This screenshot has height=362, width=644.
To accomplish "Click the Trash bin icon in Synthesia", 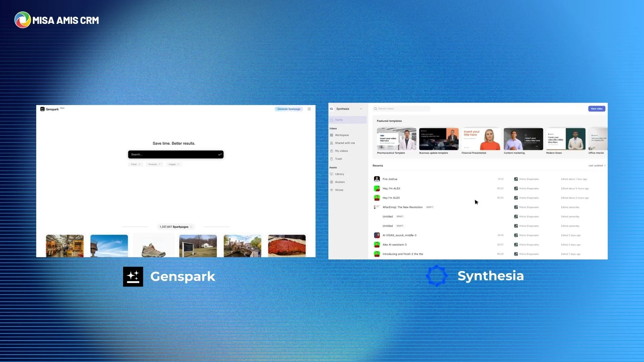I will pos(331,159).
